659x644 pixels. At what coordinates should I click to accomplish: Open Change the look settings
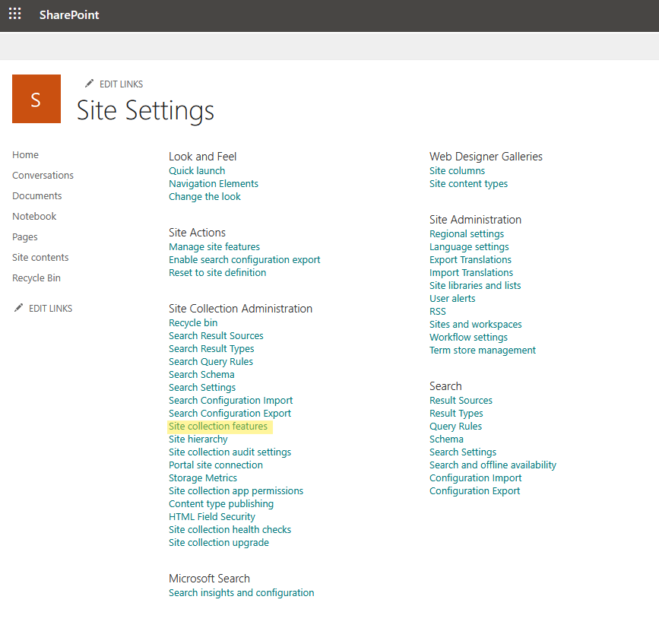204,196
